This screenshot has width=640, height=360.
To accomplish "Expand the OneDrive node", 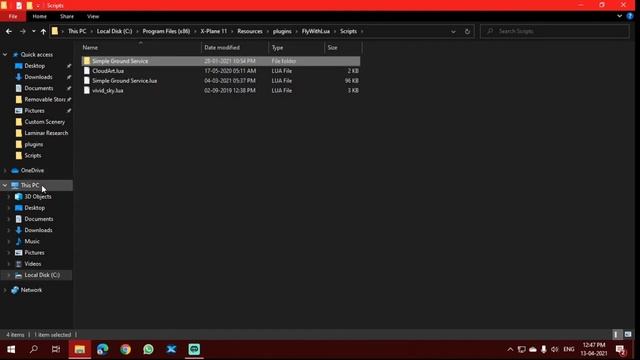I will coord(5,171).
